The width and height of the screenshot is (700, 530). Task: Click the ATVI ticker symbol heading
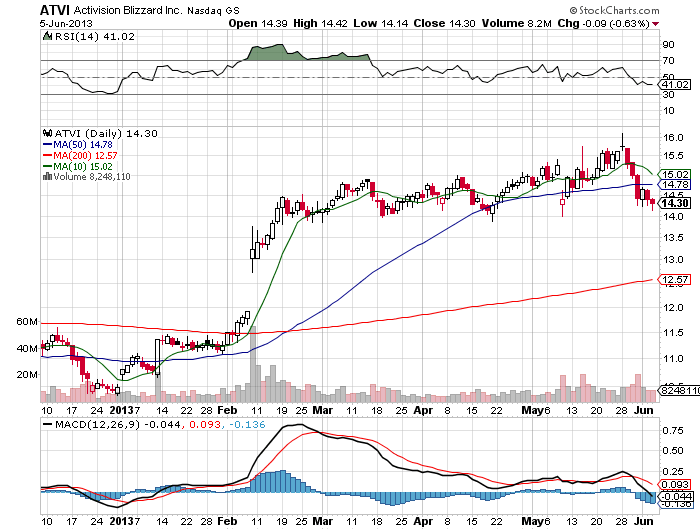[x=55, y=10]
